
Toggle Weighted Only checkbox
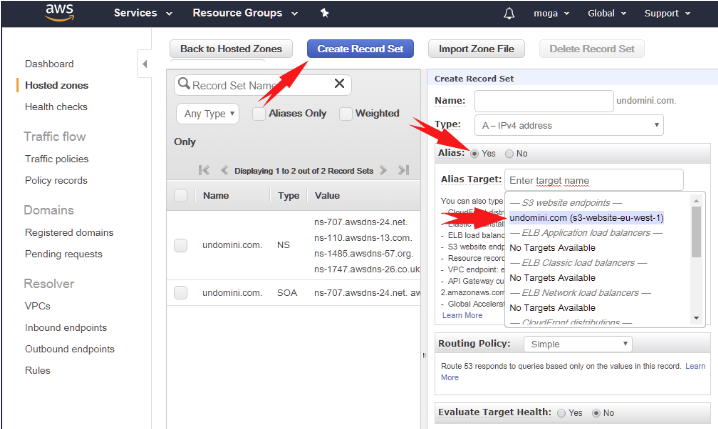click(x=346, y=114)
